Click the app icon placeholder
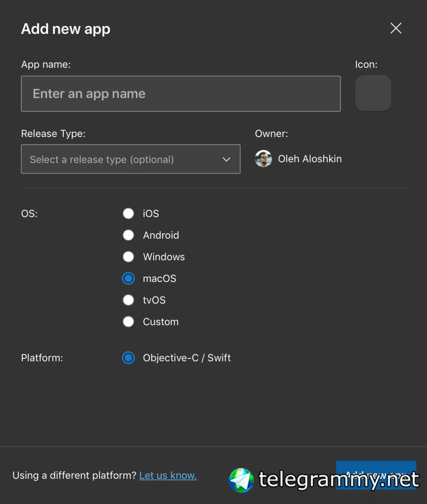 pos(373,93)
